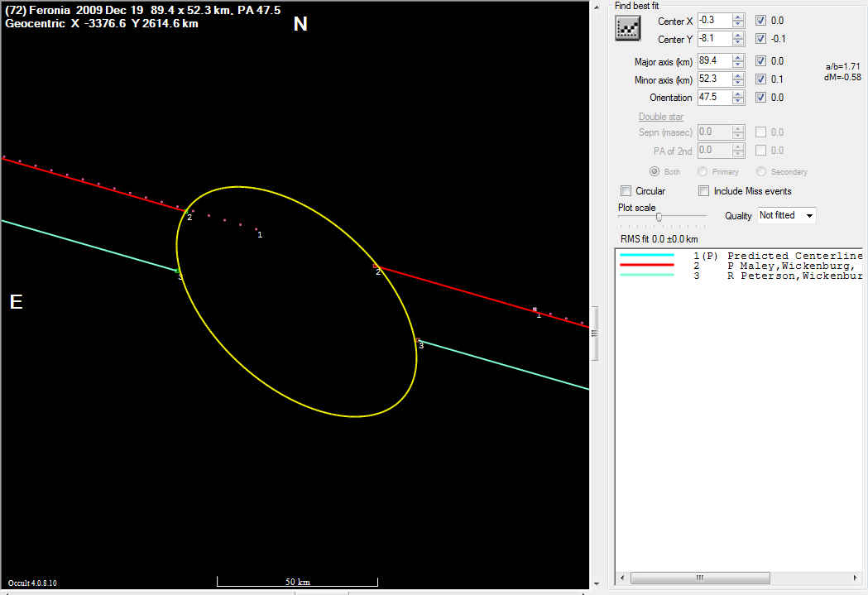Viewport: 868px width, 595px height.
Task: Adjust the Plot scale slider thumb
Action: [x=659, y=217]
